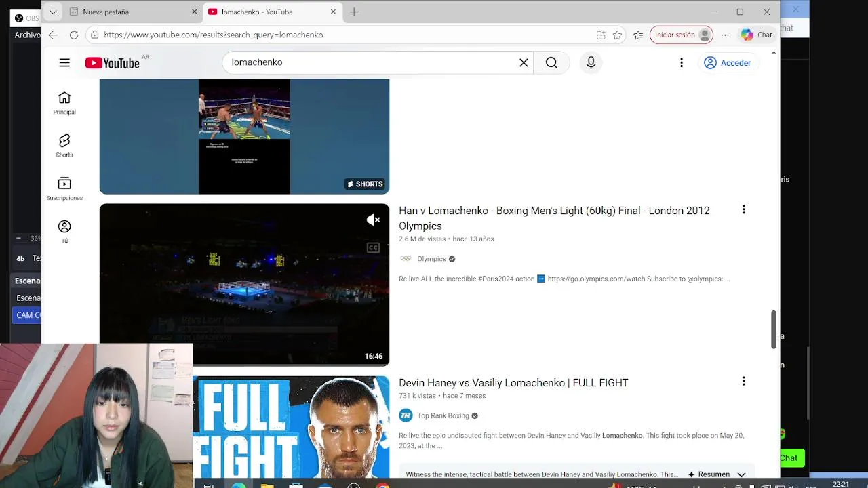Show the taskbar clock at 22:21

(841, 484)
